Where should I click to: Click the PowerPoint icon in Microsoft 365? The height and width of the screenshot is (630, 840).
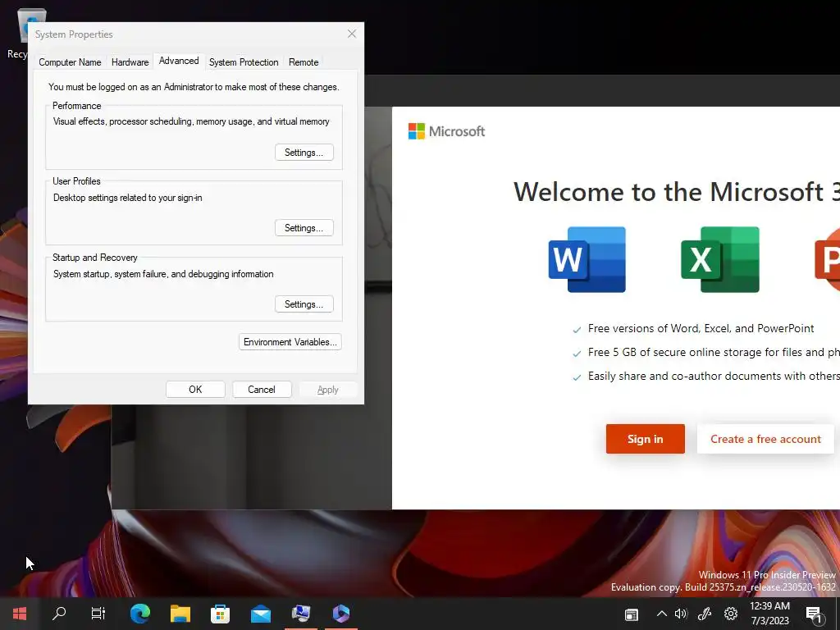(x=827, y=260)
